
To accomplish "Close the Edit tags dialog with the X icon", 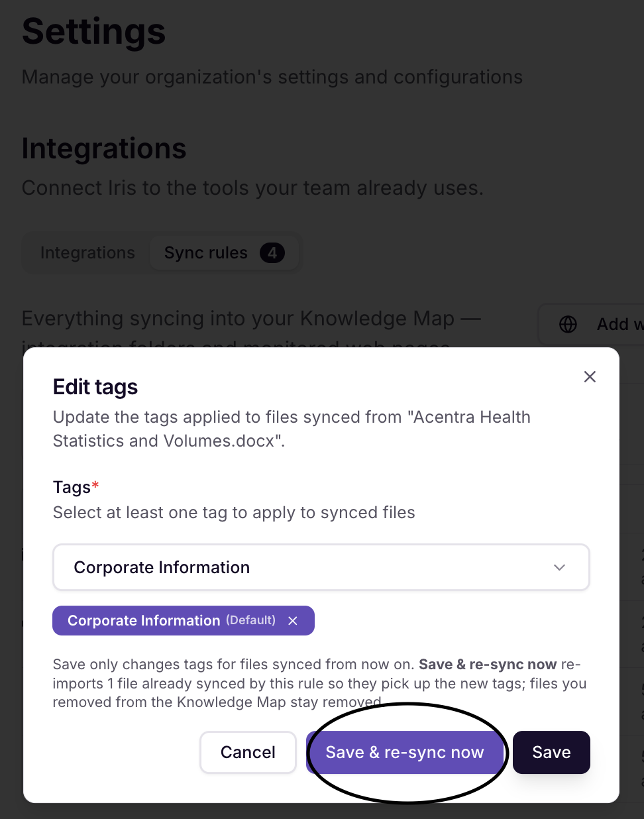I will point(590,376).
